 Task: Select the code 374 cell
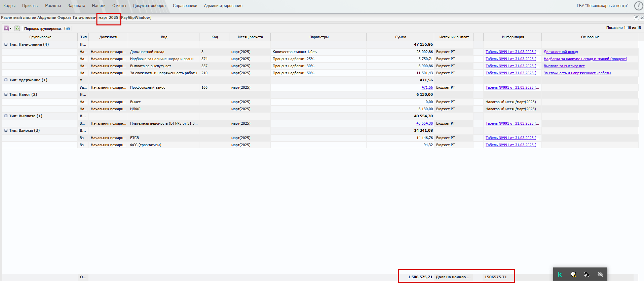pyautogui.click(x=214, y=59)
